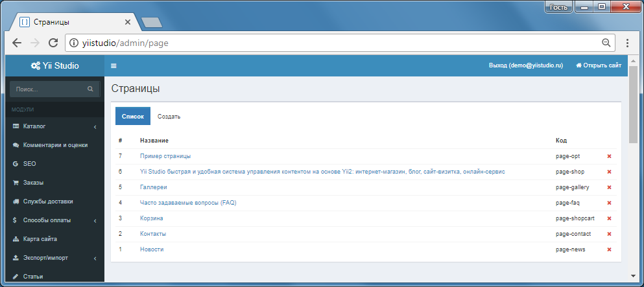Click the zoom magnifier in address bar
644x287 pixels.
[x=606, y=43]
